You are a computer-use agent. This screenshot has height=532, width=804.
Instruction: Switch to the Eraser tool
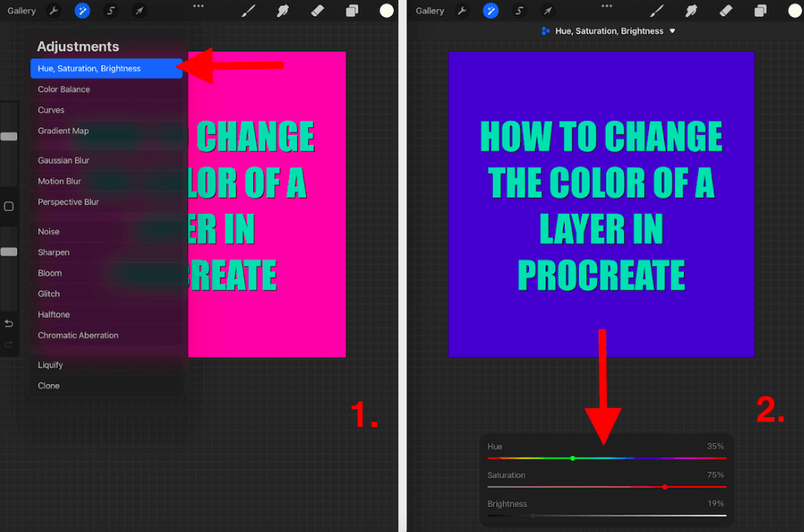[316, 10]
